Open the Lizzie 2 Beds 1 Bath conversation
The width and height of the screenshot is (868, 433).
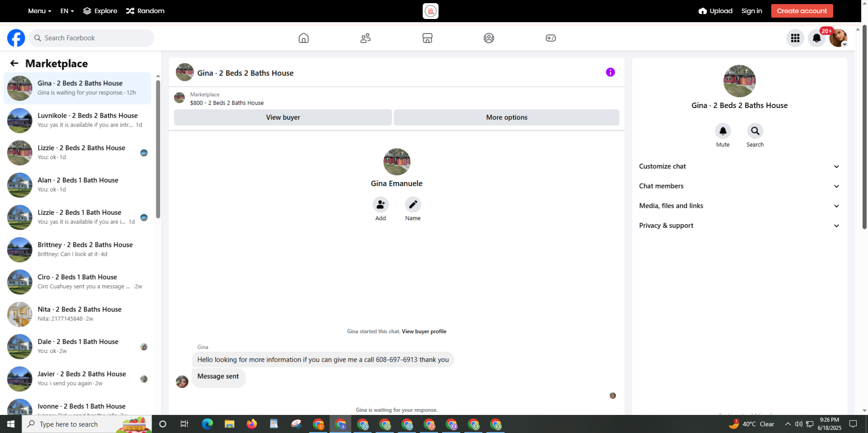click(77, 217)
